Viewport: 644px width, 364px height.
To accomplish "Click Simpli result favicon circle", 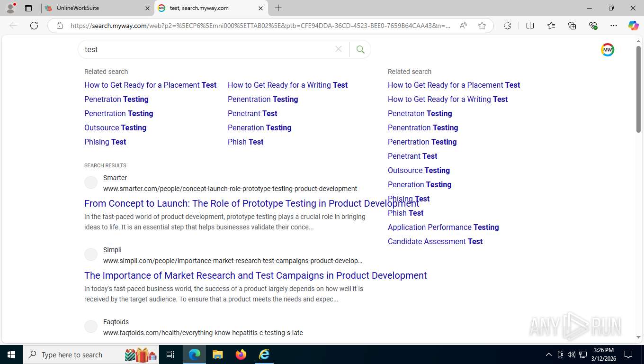I will [x=91, y=255].
